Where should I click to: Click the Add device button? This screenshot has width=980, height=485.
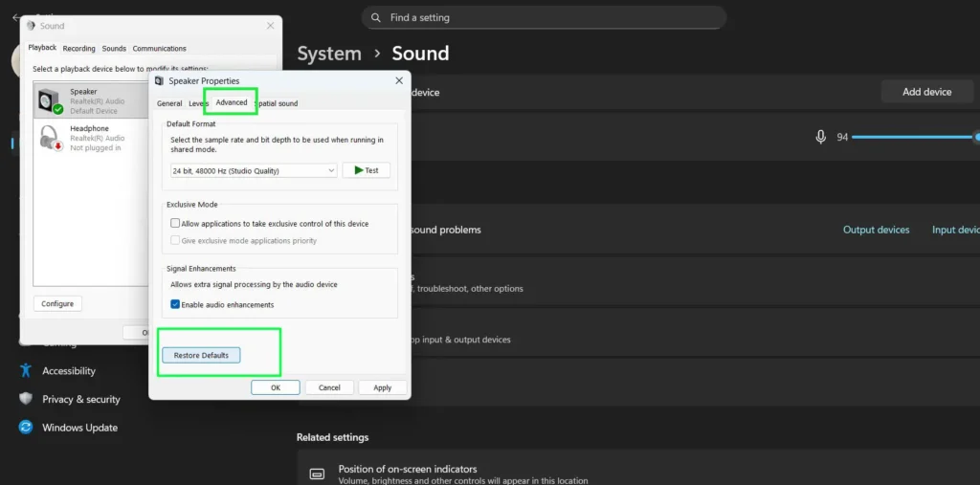point(926,92)
